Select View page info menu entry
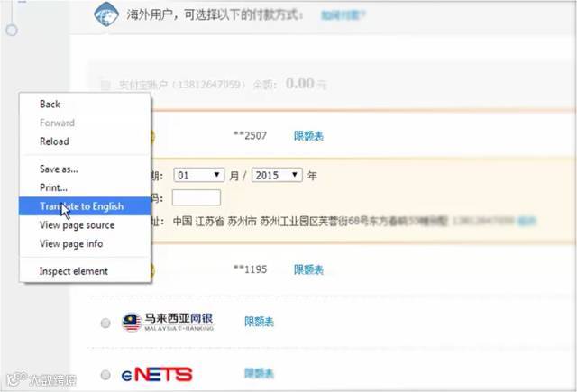This screenshot has height=392, width=577. point(85,243)
